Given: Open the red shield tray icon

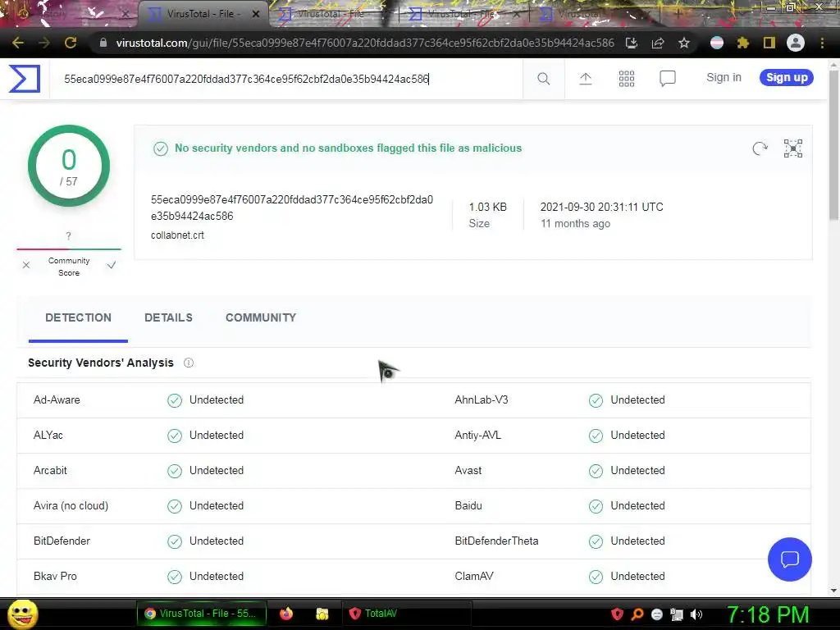Looking at the screenshot, I should (x=617, y=614).
